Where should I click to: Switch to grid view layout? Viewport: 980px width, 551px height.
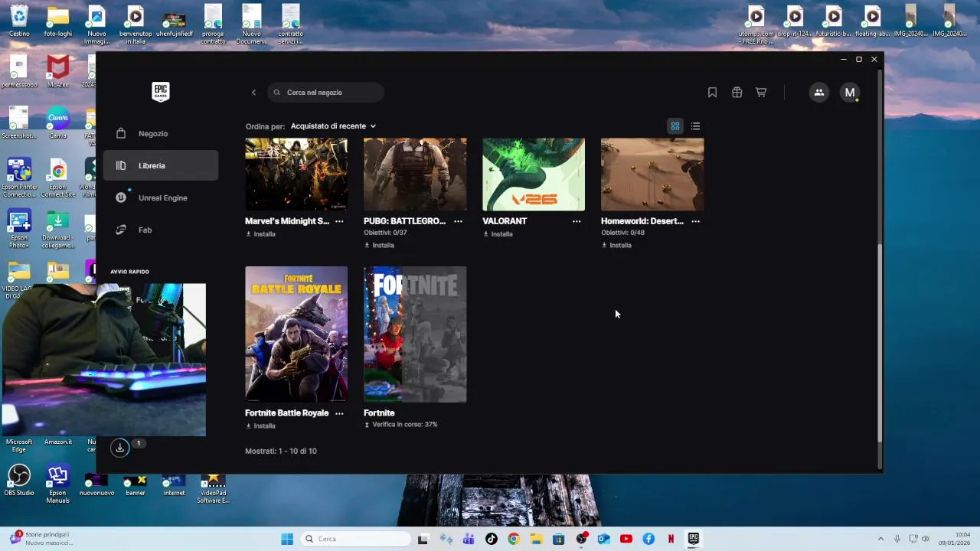[x=675, y=126]
